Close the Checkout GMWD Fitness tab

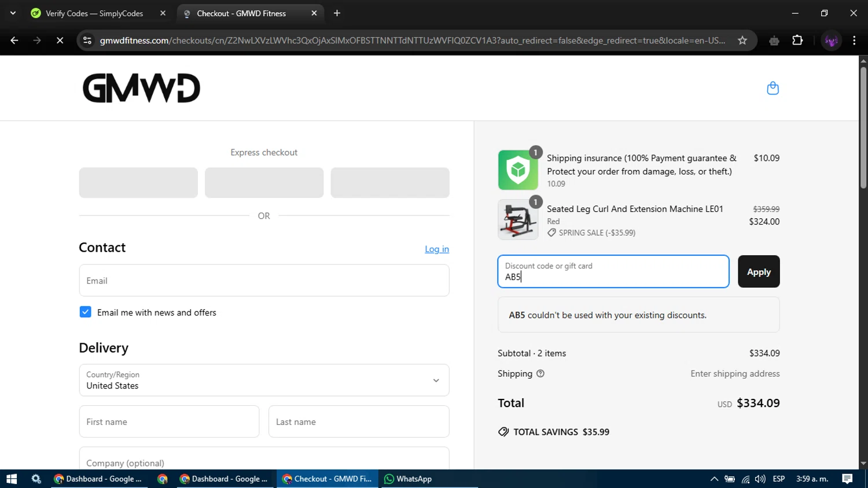314,13
